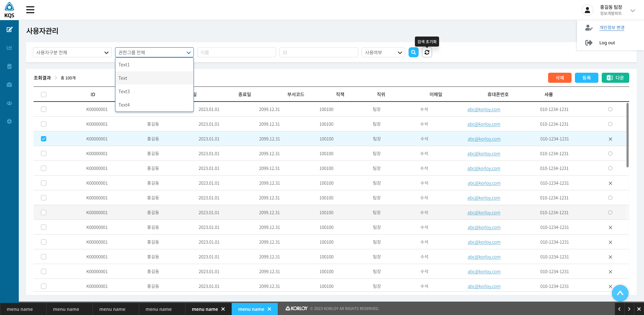Open the settings gear sidebar icon
The width and height of the screenshot is (644, 315).
pyautogui.click(x=9, y=121)
